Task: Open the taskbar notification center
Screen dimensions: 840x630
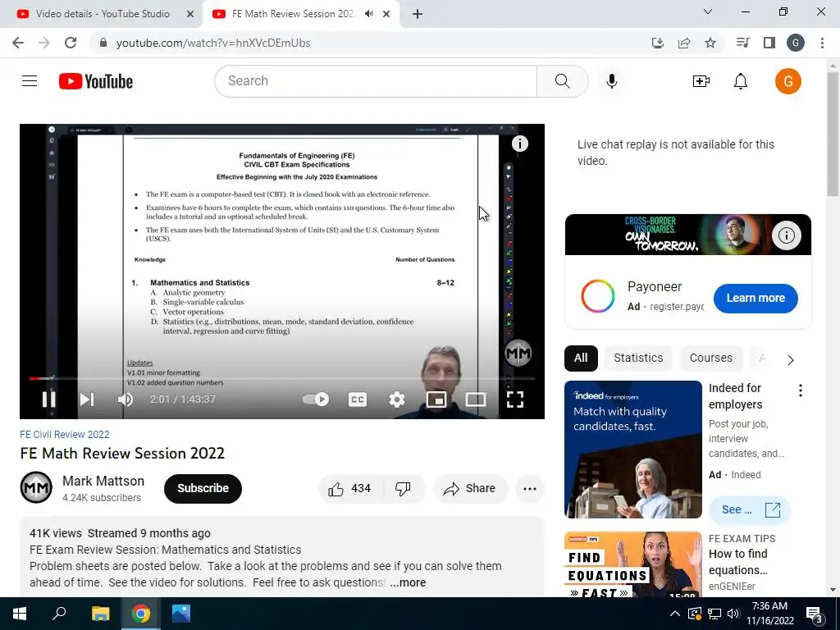Action: (815, 614)
